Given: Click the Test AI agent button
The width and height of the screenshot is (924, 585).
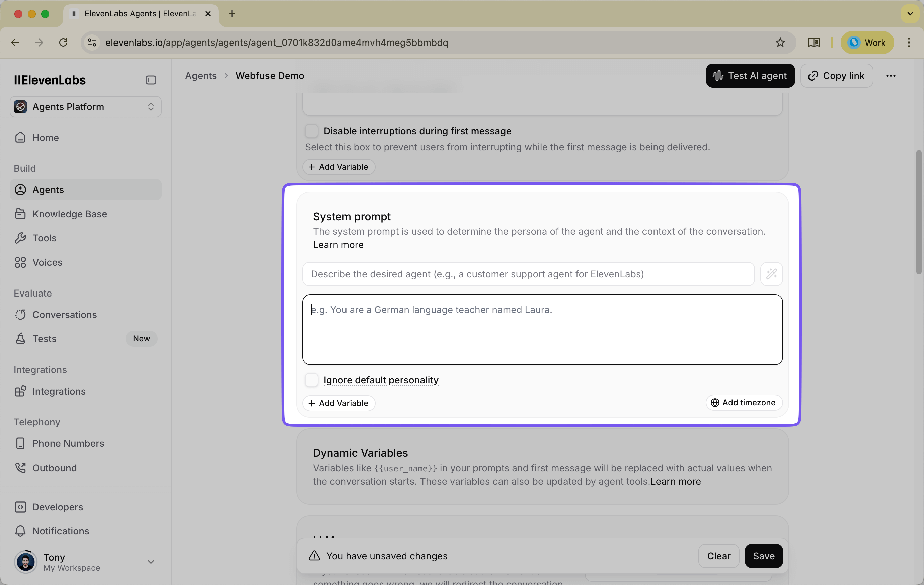Looking at the screenshot, I should (x=750, y=76).
